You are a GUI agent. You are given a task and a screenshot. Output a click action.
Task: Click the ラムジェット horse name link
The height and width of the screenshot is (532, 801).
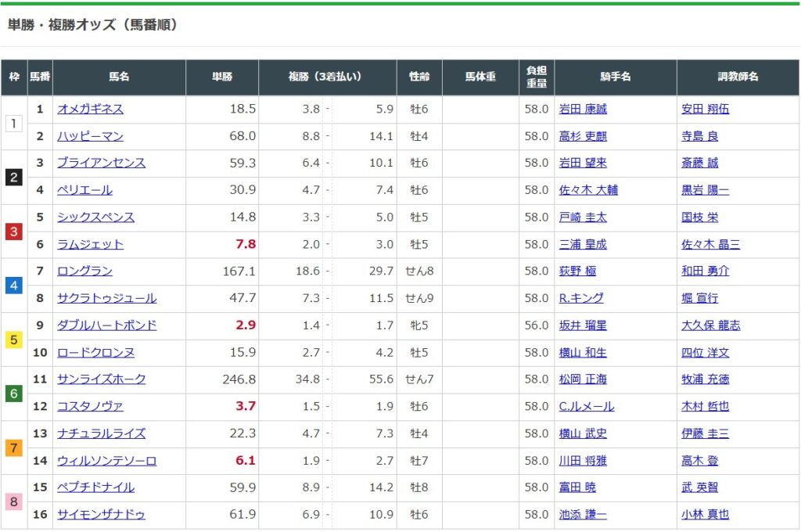point(90,244)
